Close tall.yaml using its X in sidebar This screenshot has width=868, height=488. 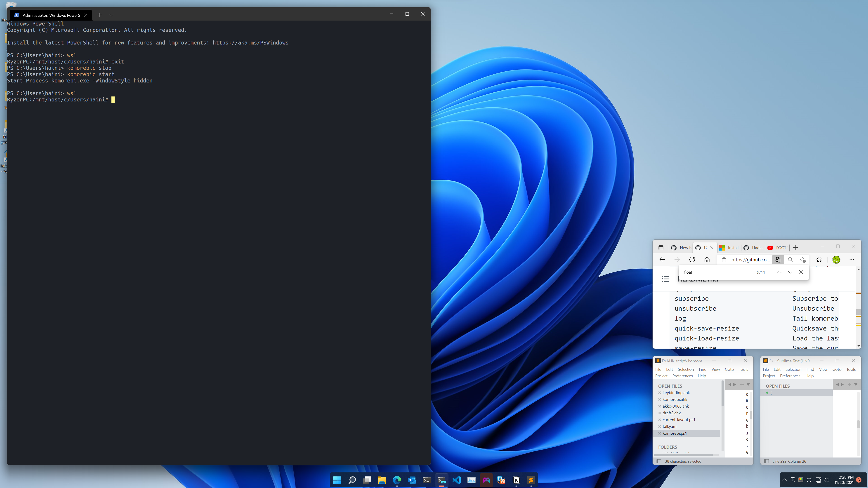point(660,427)
